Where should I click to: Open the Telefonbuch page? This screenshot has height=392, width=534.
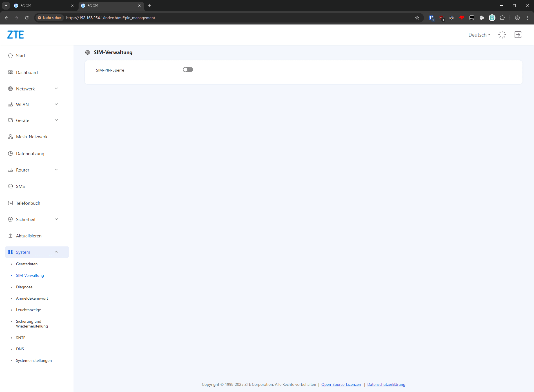coord(28,203)
